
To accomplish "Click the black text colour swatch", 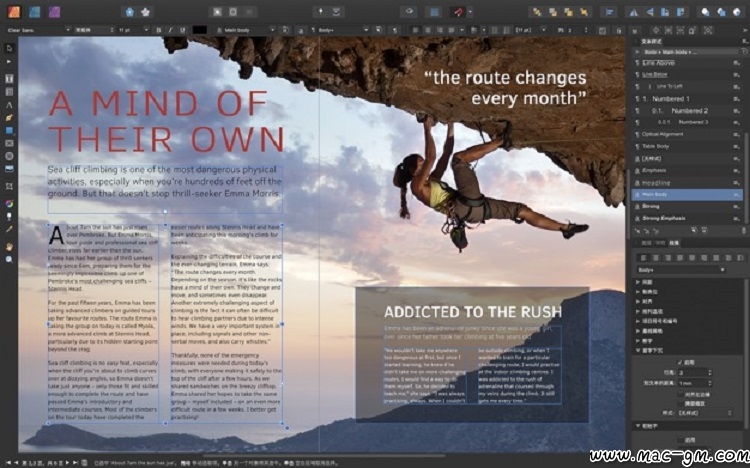I will coord(200,30).
